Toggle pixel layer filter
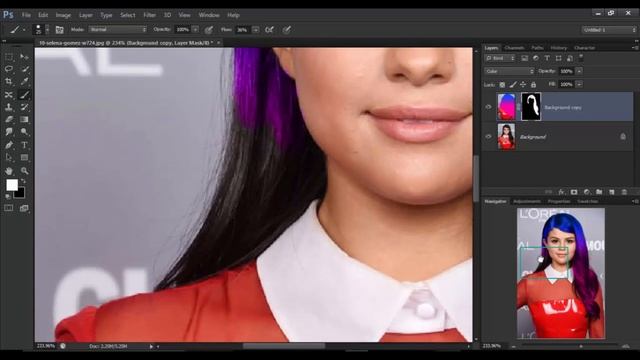Image resolution: width=640 pixels, height=360 pixels. coord(524,58)
